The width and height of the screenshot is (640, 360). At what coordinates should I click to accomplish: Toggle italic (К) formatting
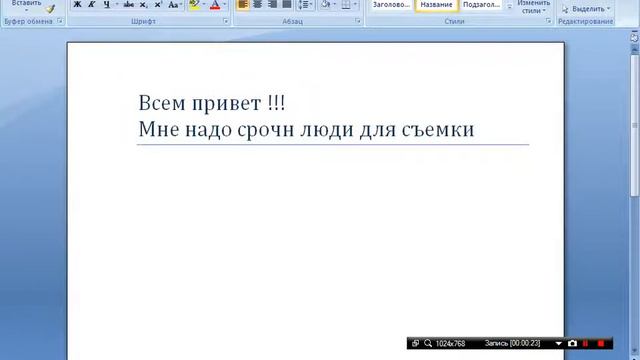coord(91,5)
